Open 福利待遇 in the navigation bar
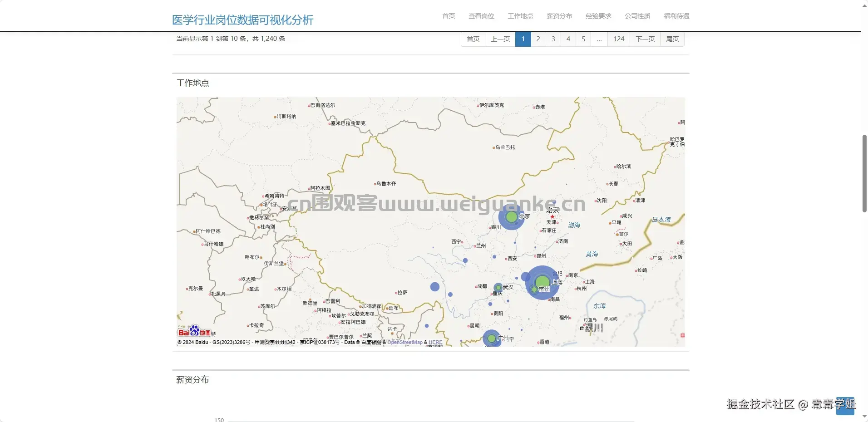Screen dimensions: 868x422 [676, 16]
